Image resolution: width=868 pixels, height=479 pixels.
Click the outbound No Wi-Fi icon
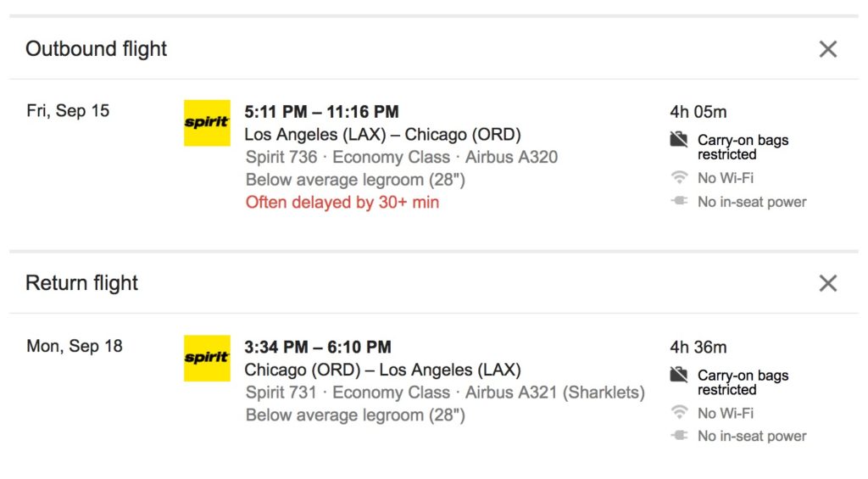(x=679, y=178)
